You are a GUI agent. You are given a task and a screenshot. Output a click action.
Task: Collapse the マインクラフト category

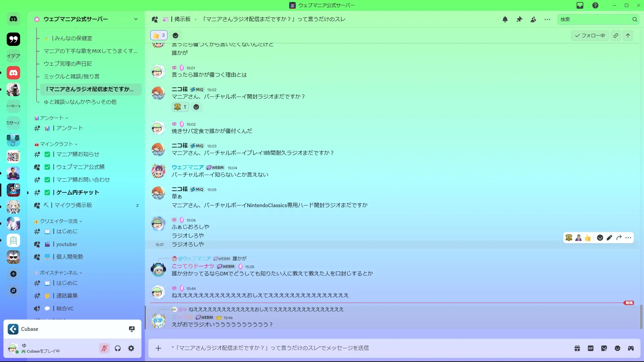(x=56, y=144)
